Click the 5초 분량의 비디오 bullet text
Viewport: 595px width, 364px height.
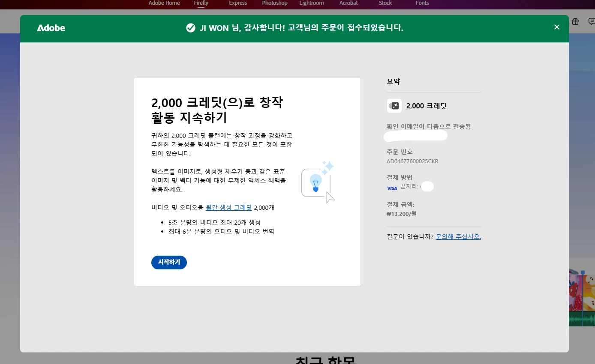coord(214,223)
